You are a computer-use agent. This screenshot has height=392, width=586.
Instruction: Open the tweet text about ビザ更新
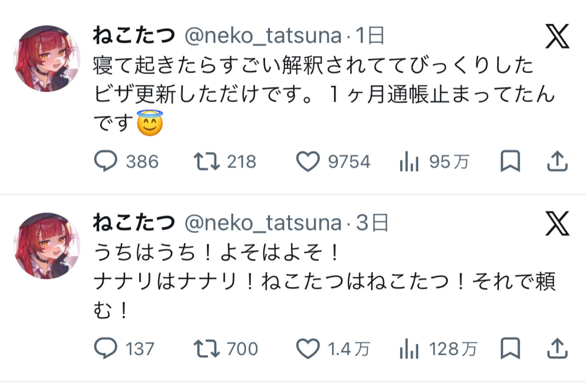tap(324, 94)
